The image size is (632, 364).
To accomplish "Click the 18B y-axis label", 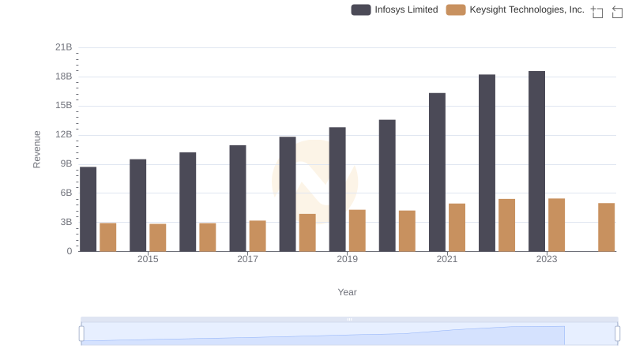I will coord(64,77).
